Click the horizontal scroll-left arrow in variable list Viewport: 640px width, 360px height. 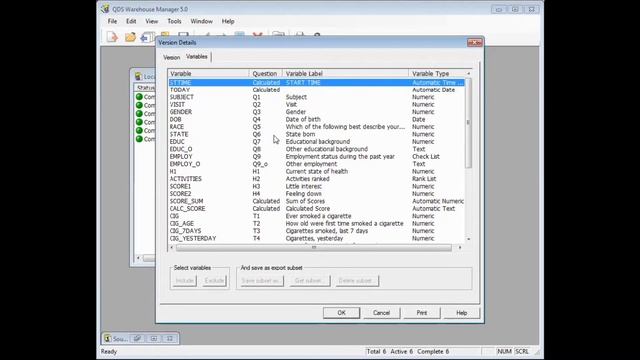click(171, 247)
